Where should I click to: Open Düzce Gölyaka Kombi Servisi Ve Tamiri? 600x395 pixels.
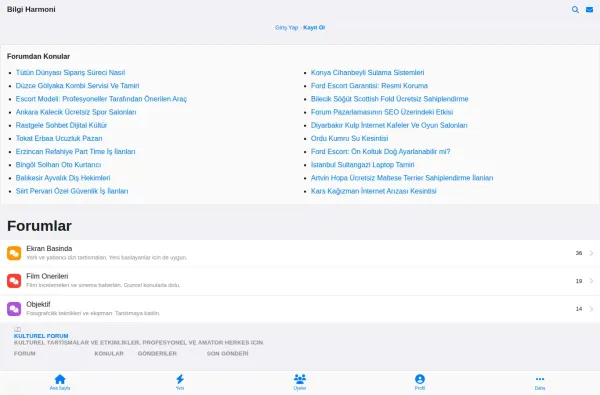click(77, 86)
